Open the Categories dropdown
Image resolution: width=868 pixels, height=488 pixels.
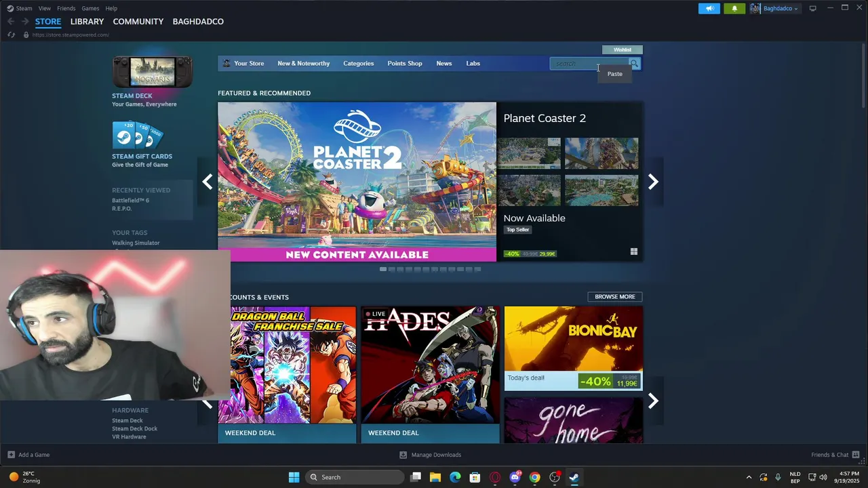[x=358, y=64]
